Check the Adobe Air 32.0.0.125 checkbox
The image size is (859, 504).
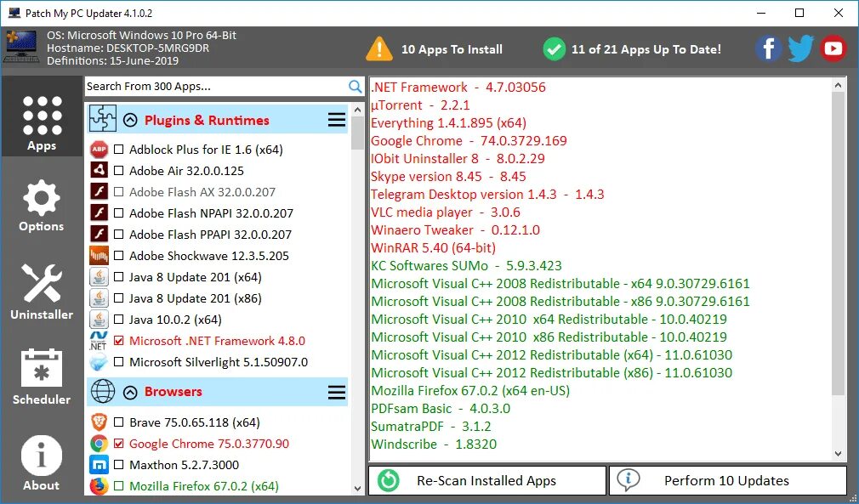point(118,171)
